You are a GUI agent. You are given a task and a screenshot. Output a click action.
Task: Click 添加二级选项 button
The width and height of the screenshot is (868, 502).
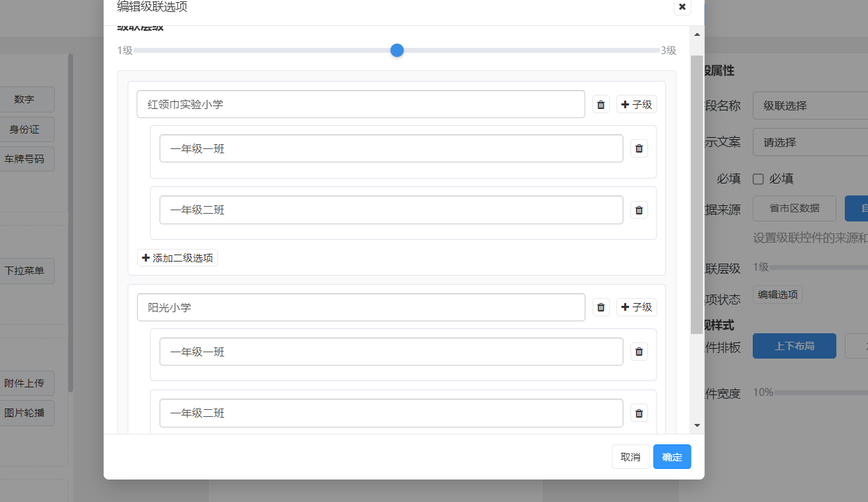coord(177,258)
